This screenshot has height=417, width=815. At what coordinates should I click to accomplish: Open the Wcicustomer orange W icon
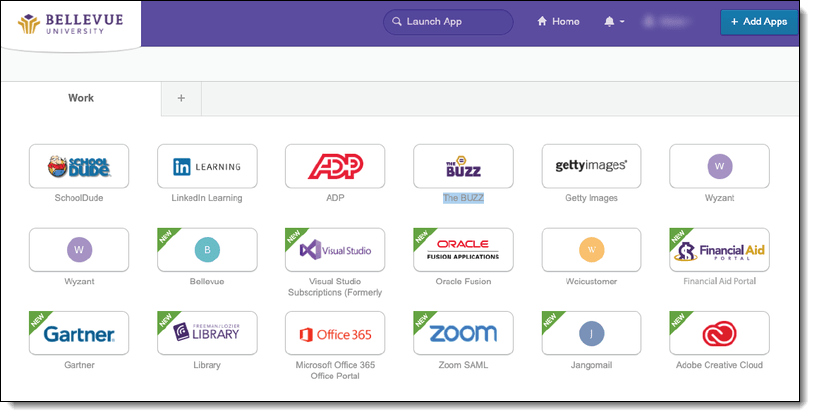[591, 250]
